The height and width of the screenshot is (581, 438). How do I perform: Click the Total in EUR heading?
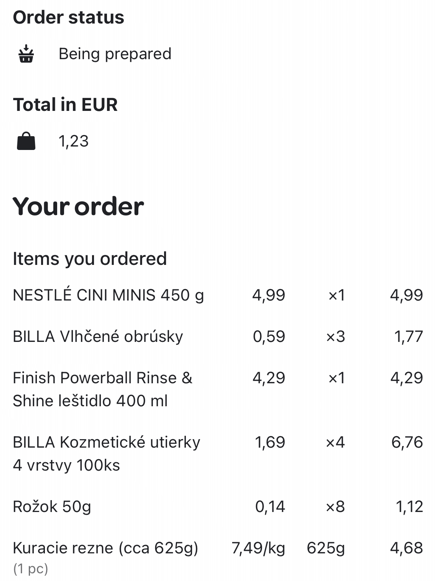tap(65, 104)
